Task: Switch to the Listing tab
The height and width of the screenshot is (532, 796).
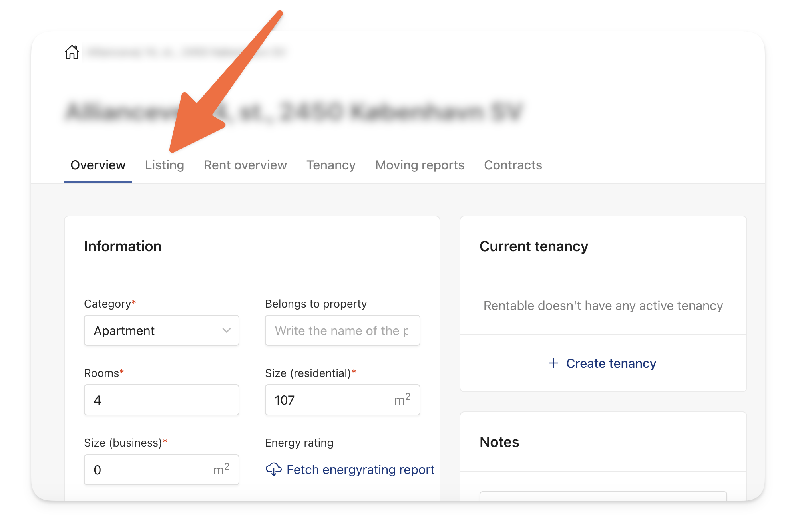Action: [x=164, y=165]
